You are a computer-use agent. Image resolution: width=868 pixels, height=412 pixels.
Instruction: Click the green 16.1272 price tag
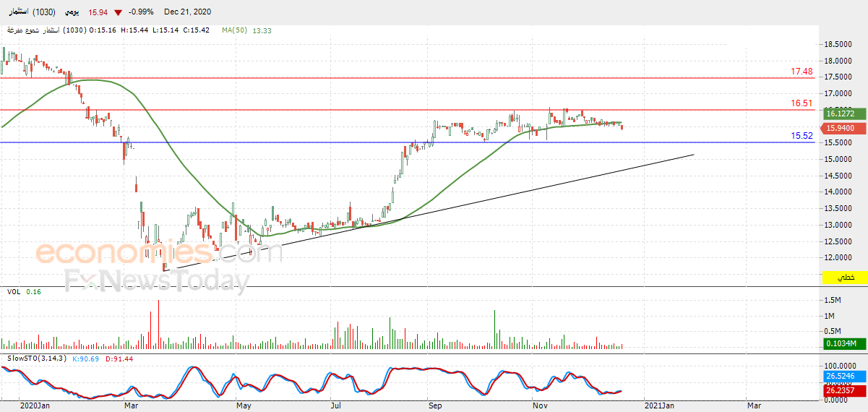pyautogui.click(x=845, y=113)
